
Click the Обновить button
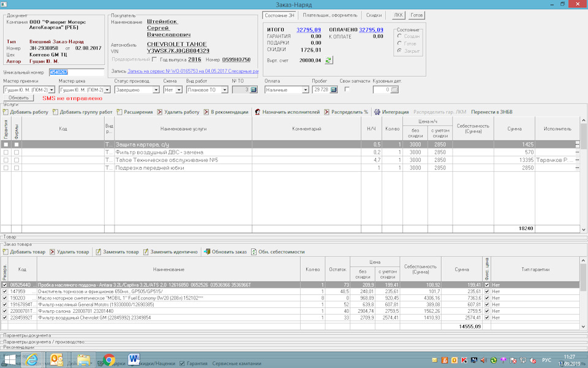pyautogui.click(x=18, y=98)
